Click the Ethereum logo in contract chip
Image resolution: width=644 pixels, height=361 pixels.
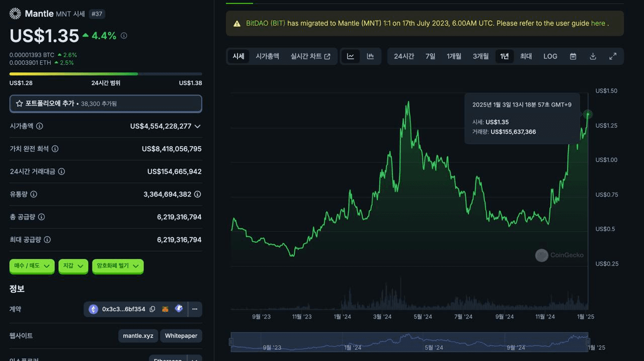click(x=94, y=309)
